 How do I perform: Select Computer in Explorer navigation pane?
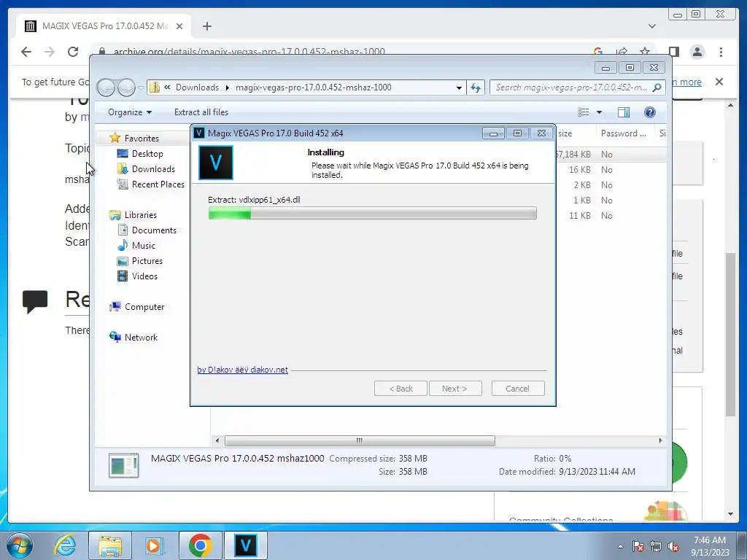(x=144, y=307)
